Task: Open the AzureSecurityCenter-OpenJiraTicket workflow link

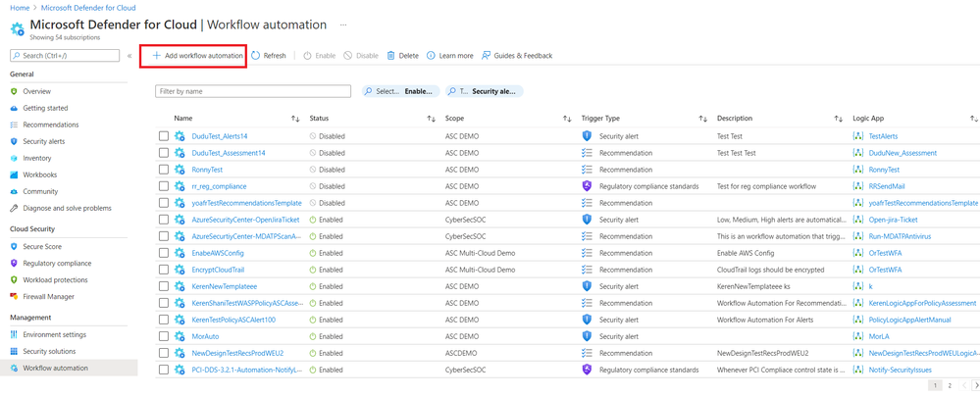Action: (x=245, y=220)
